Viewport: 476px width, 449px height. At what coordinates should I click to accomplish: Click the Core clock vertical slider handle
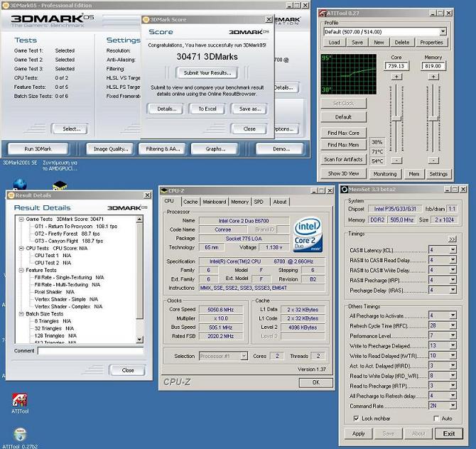(x=396, y=119)
